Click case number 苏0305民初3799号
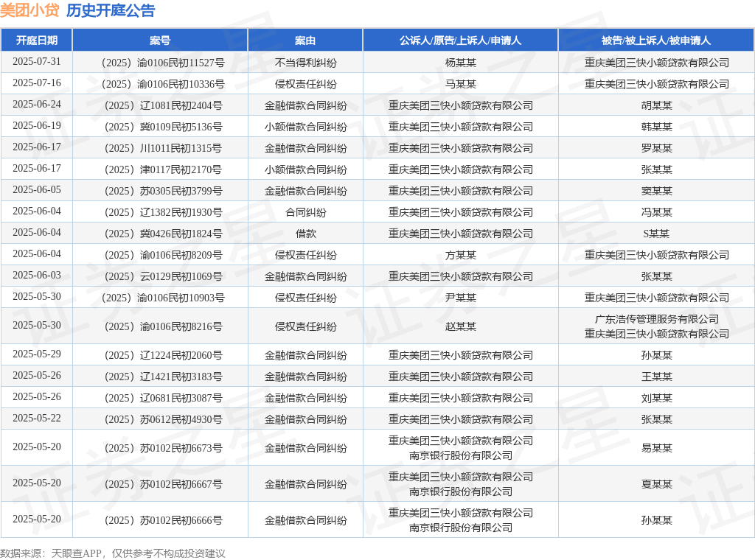Screen dimensions: 755x560 (163, 191)
